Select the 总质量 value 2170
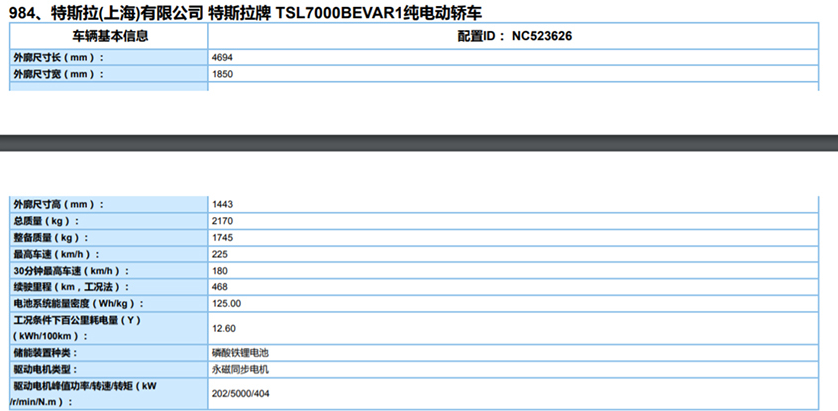 [222, 220]
